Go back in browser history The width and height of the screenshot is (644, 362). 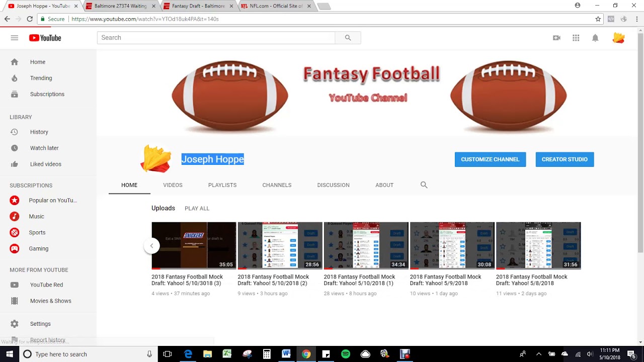[7, 19]
